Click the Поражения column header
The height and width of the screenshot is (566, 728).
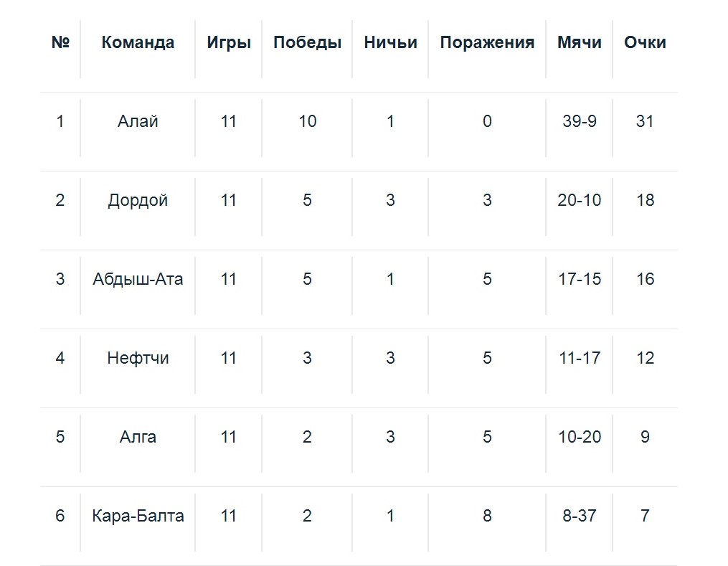tap(487, 42)
